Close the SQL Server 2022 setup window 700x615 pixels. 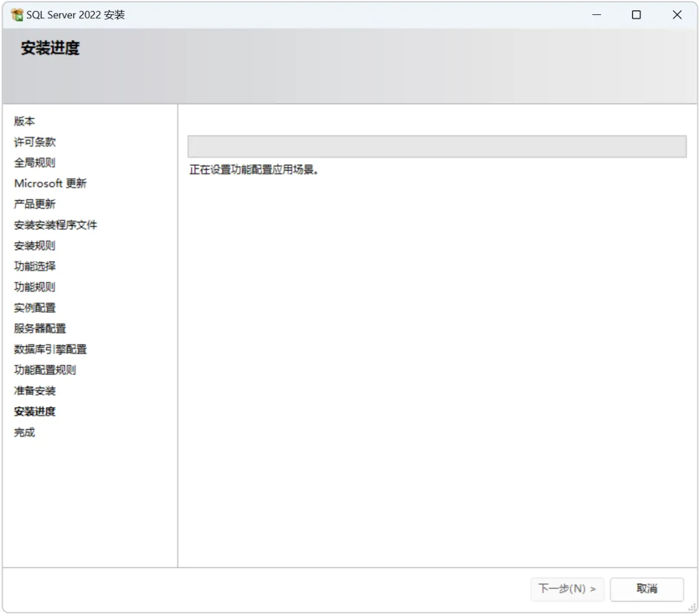(677, 15)
